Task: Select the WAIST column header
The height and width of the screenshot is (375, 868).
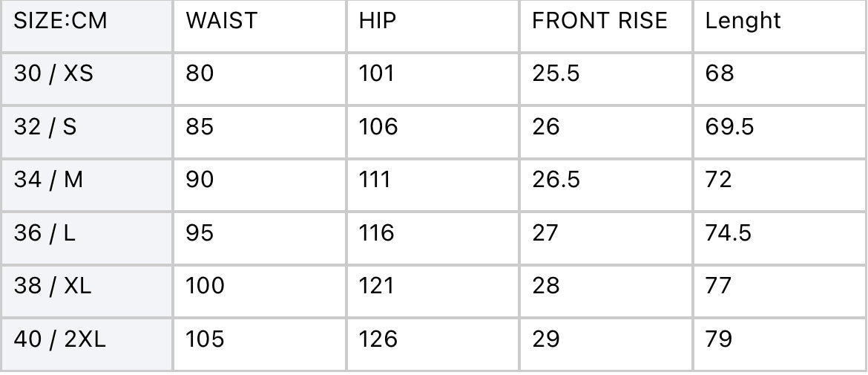Action: point(221,21)
